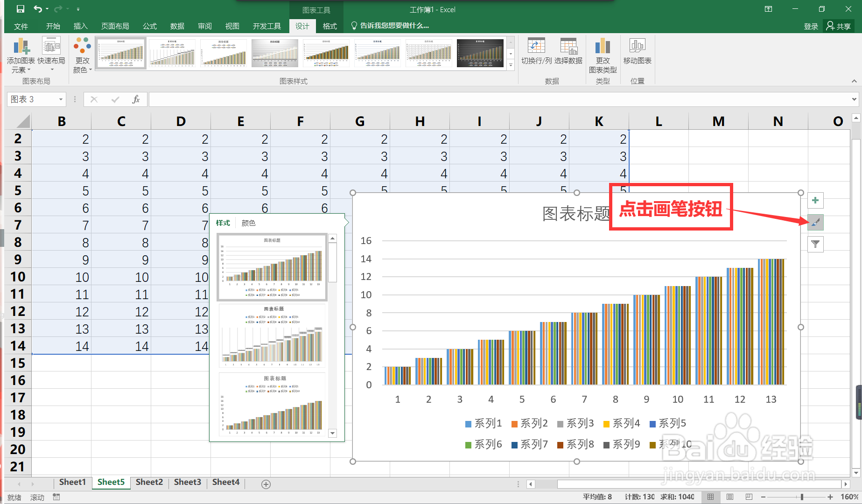The height and width of the screenshot is (504, 862).
Task: Open ribbon display options in title bar
Action: (768, 9)
